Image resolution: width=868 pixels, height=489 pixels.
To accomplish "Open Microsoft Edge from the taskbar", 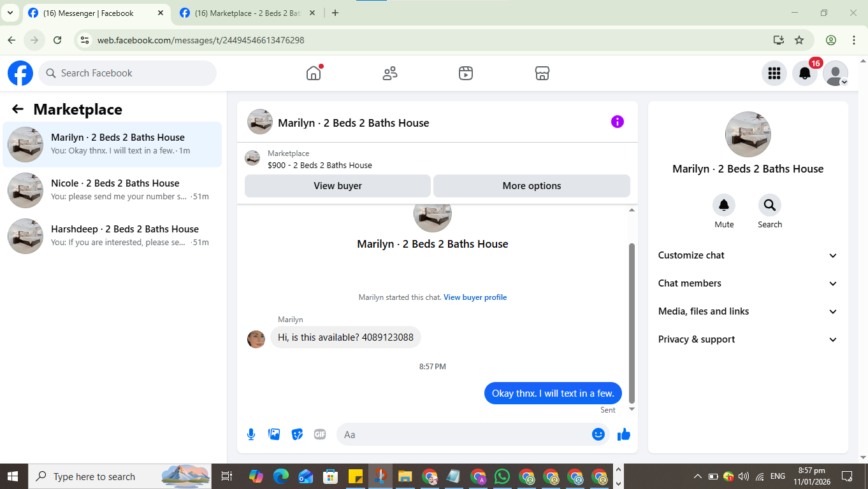I will pyautogui.click(x=281, y=476).
